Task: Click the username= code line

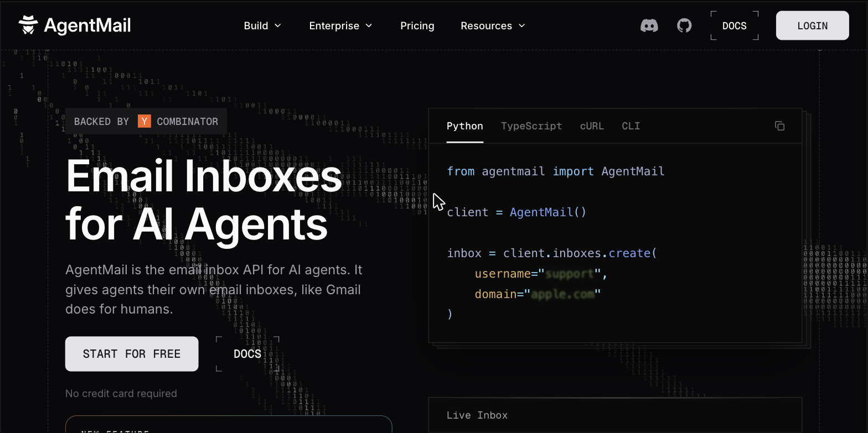Action: pos(541,274)
